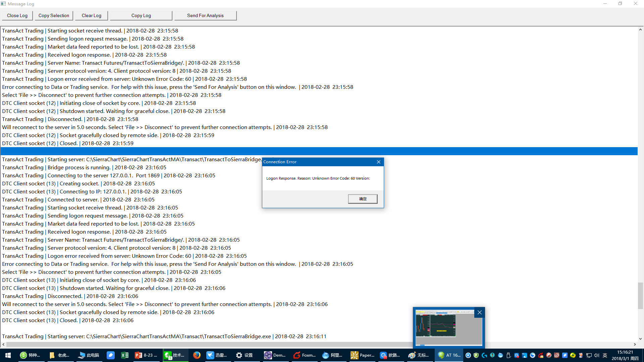Screen dimensions: 644x362
Task: Open the Excel taskbar icon
Action: pyautogui.click(x=124, y=355)
